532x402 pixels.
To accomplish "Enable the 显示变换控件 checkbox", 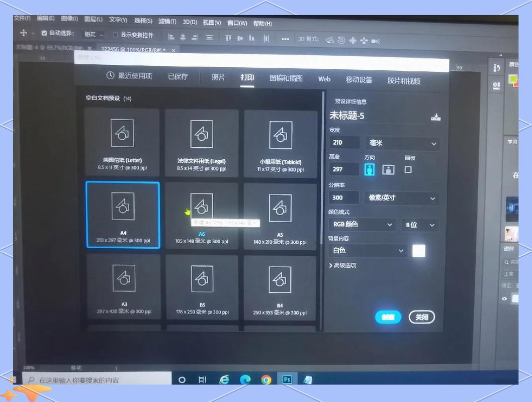I will point(115,35).
